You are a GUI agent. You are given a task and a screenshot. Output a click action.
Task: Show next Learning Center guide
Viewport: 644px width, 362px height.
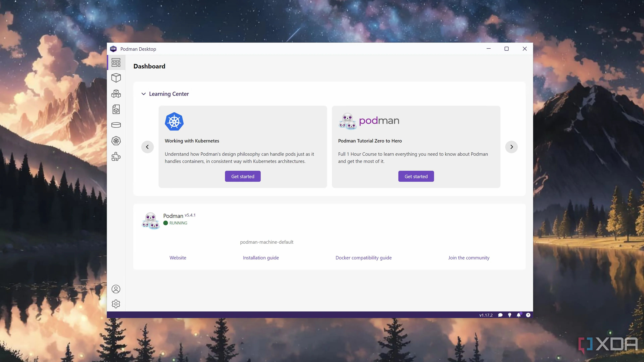512,147
